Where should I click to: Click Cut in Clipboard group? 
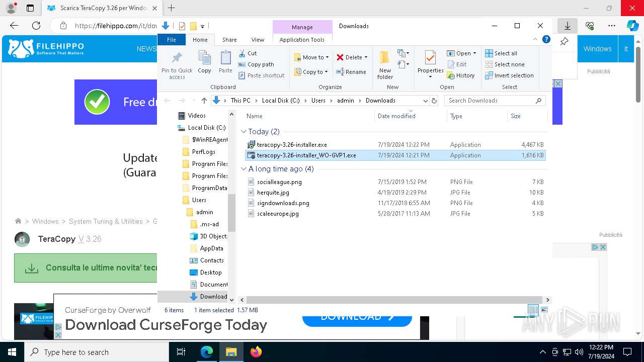248,53
